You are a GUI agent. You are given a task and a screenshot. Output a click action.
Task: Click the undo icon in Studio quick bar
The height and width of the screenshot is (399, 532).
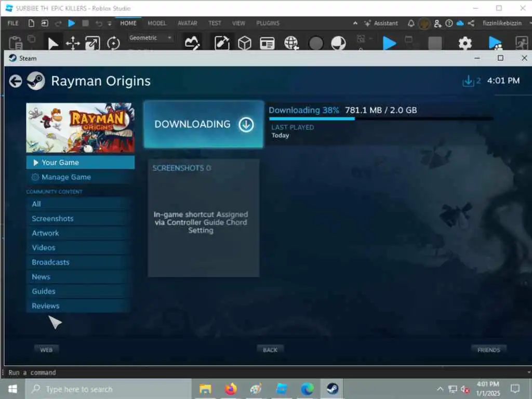[99, 23]
